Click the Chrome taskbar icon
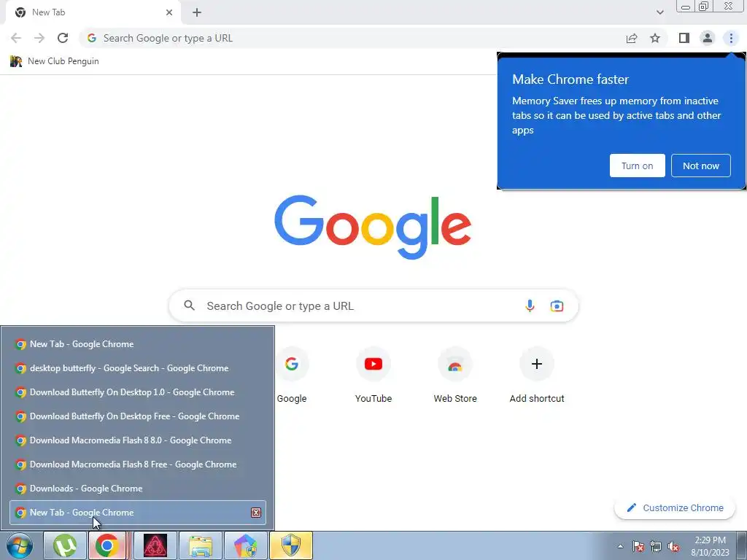This screenshot has width=747, height=560. pyautogui.click(x=107, y=545)
